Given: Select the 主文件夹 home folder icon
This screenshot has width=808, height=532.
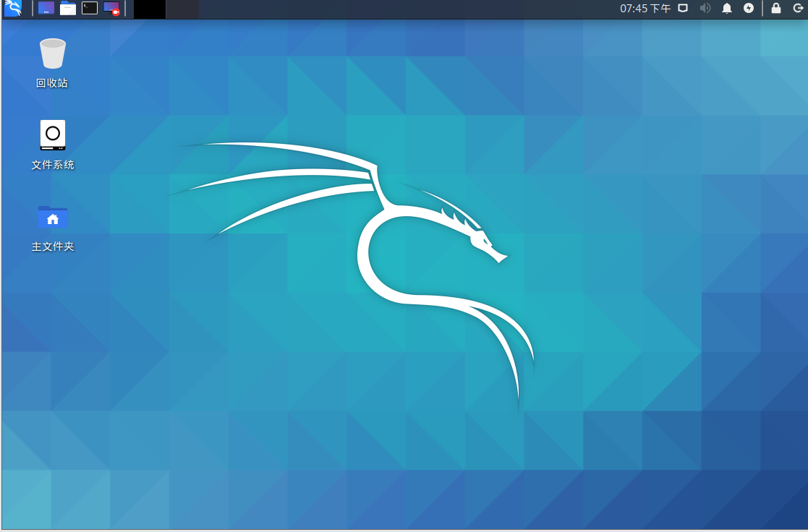Looking at the screenshot, I should tap(53, 217).
